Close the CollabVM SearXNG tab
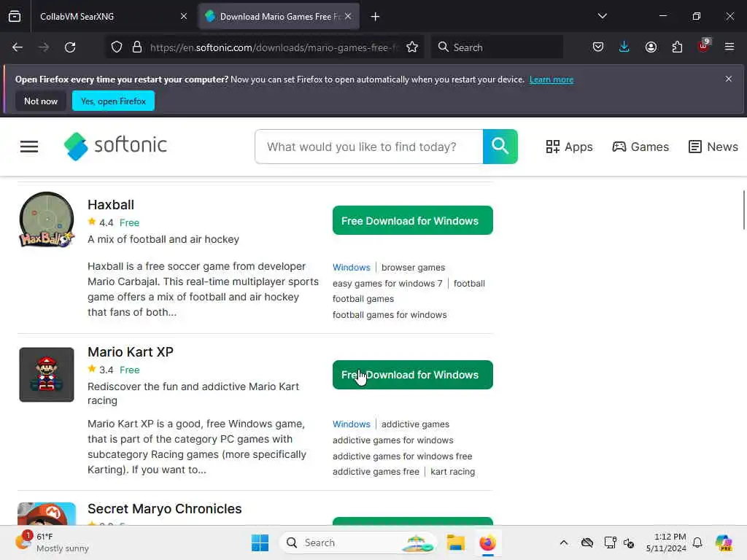Screen dimensions: 747x560 point(184,16)
